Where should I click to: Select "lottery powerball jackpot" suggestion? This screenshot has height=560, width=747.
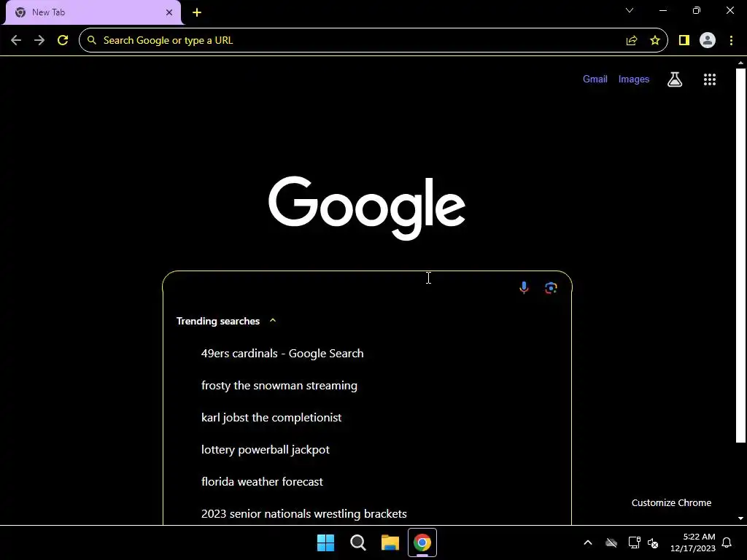367,449
